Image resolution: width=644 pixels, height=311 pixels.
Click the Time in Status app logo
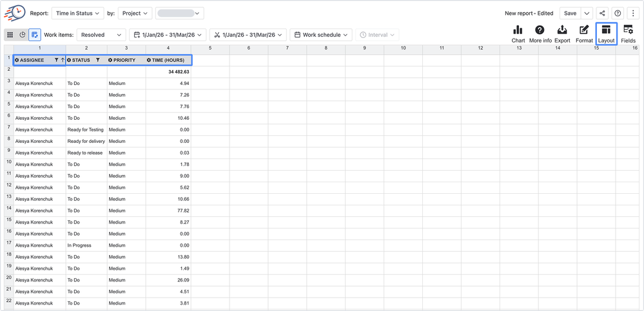[15, 13]
